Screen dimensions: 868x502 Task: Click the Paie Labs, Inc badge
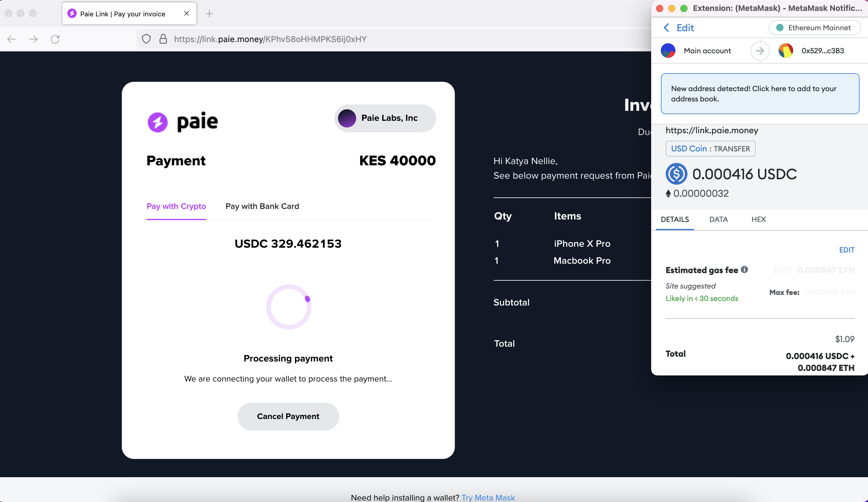click(x=385, y=118)
